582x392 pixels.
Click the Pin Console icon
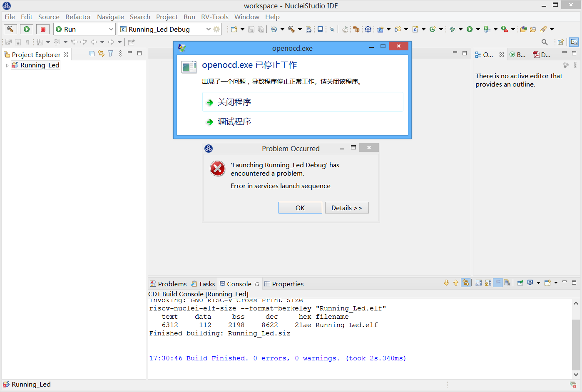point(520,283)
